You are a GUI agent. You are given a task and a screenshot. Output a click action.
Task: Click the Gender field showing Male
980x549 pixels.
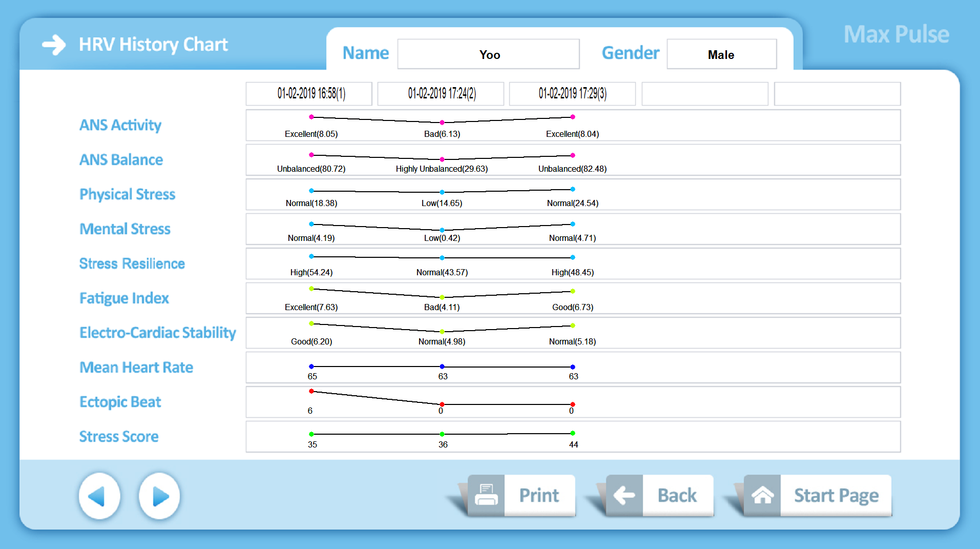[721, 54]
